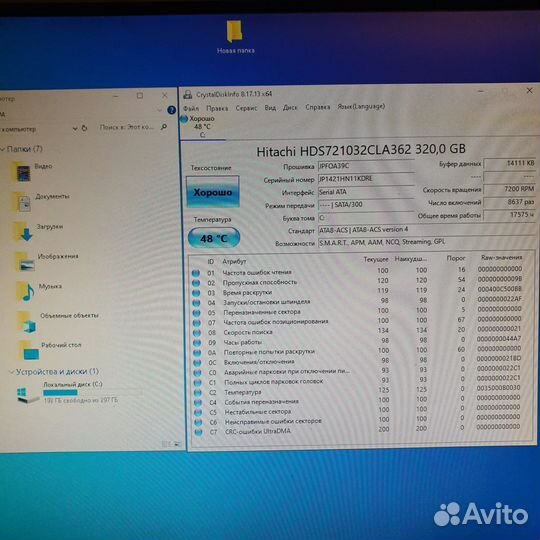Select Локальный диск (C:) drive in Explorer
The width and height of the screenshot is (540, 540).
click(x=68, y=393)
